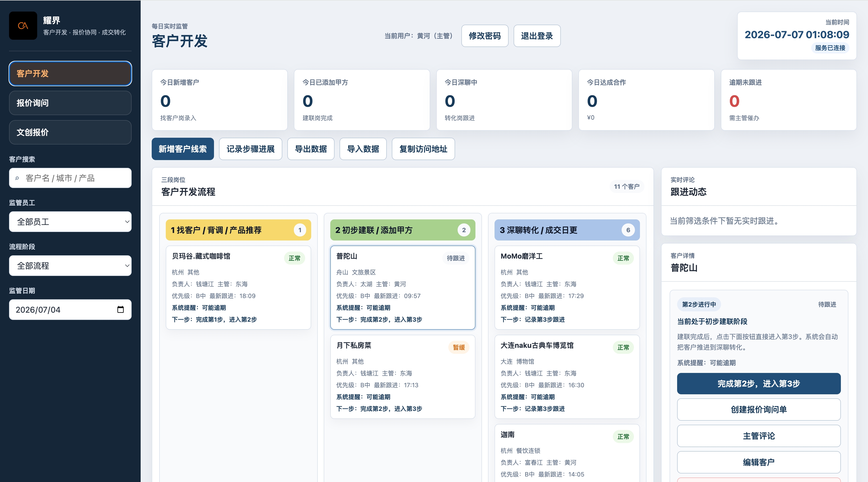This screenshot has width=868, height=482.
Task: Open the 月下私房菜 customer card
Action: coord(403,377)
